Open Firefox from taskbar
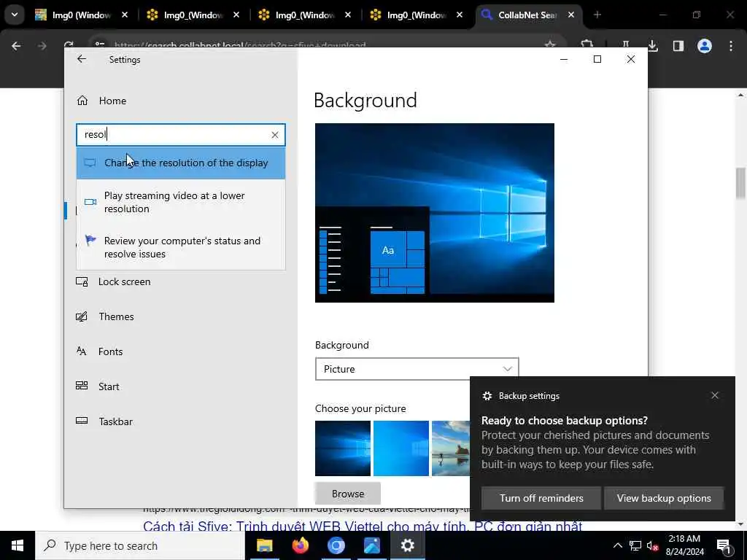Viewport: 747px width, 560px height. [300, 545]
